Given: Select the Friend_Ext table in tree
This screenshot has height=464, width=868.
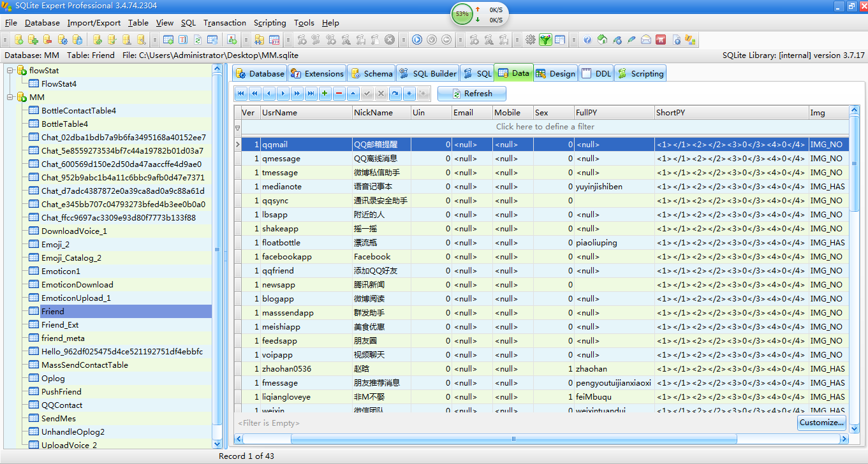Looking at the screenshot, I should click(x=60, y=325).
